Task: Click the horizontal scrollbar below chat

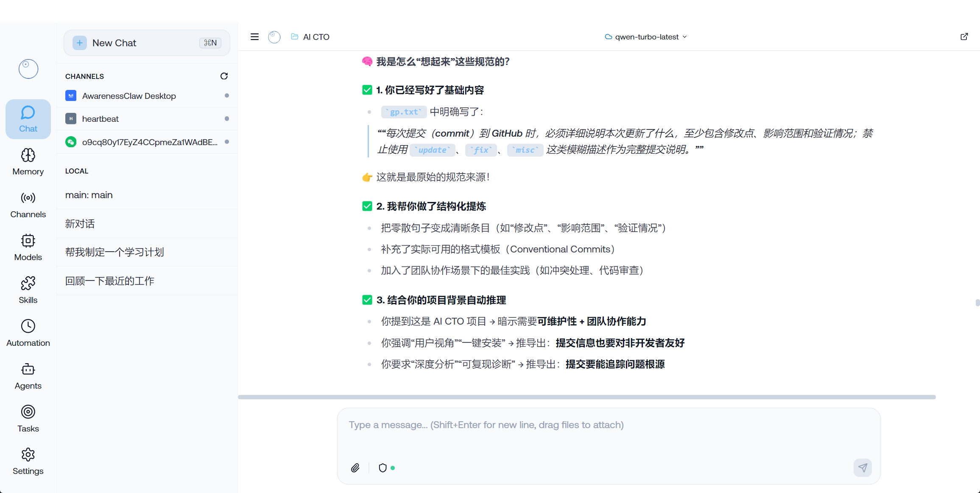Action: [586, 397]
